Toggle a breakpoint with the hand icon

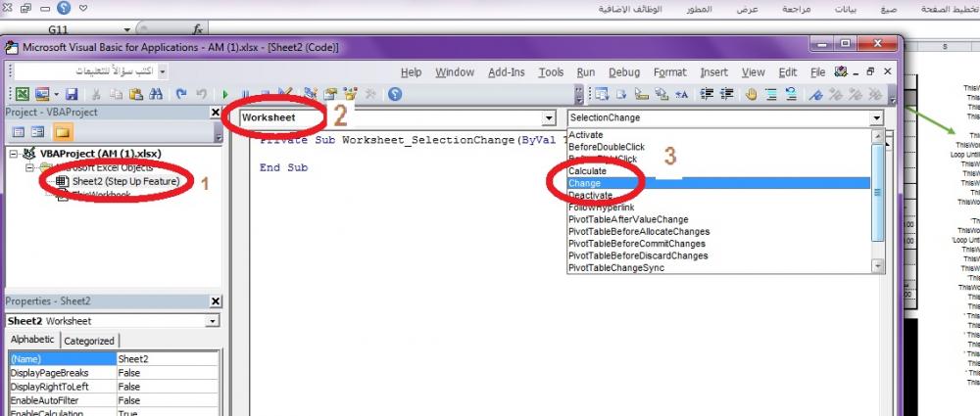tap(752, 94)
